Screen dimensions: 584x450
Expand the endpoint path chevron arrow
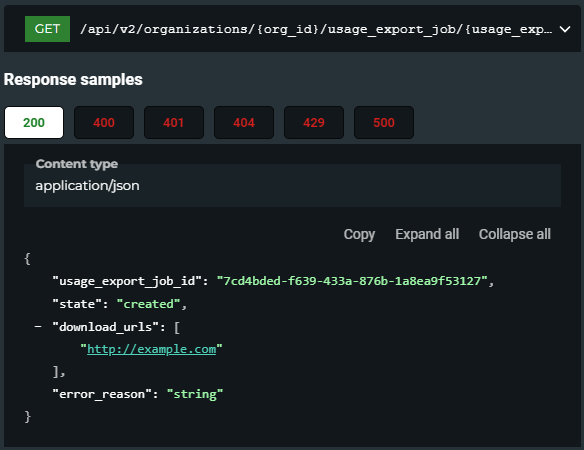tap(565, 29)
